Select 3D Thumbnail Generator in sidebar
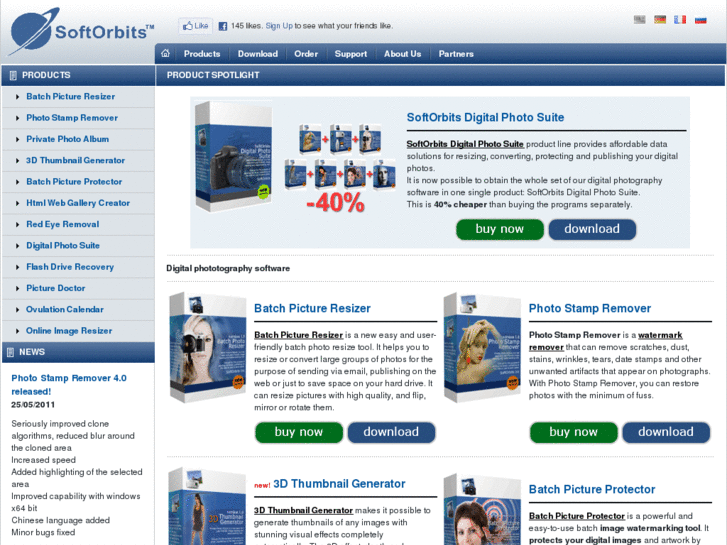 pos(76,160)
